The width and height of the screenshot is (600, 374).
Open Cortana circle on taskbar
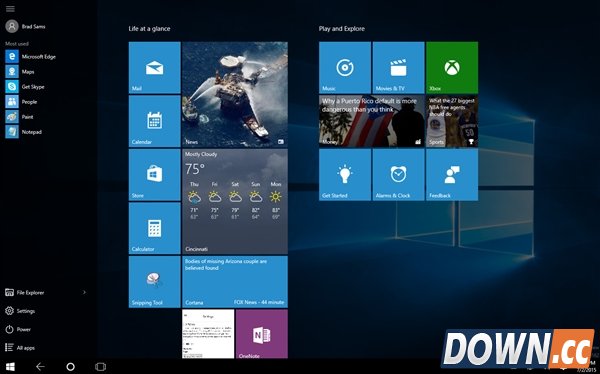[x=70, y=367]
